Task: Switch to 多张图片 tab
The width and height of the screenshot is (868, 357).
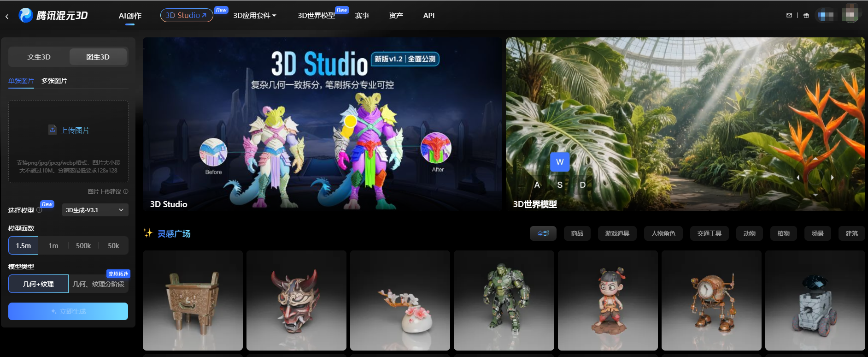Action: 54,81
